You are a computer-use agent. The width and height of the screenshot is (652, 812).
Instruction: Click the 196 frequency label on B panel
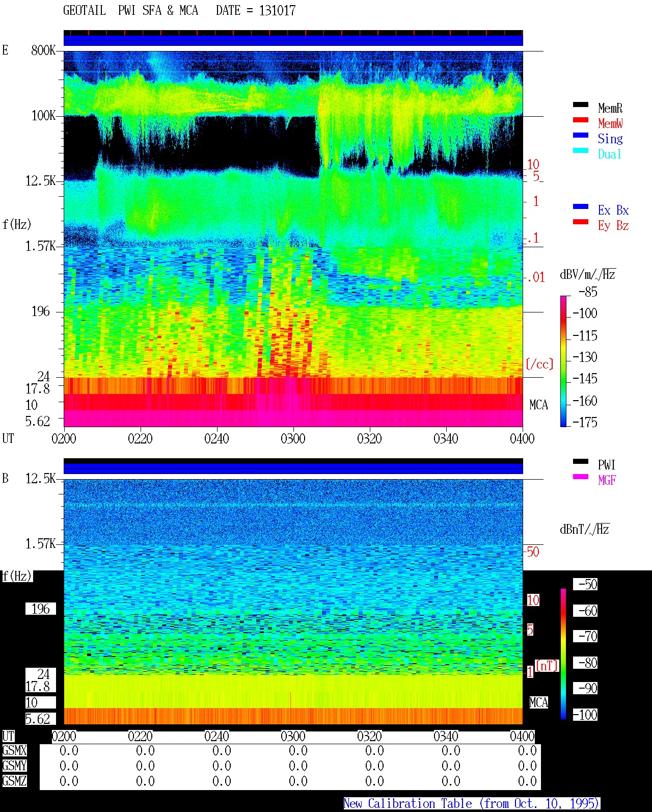tap(41, 609)
